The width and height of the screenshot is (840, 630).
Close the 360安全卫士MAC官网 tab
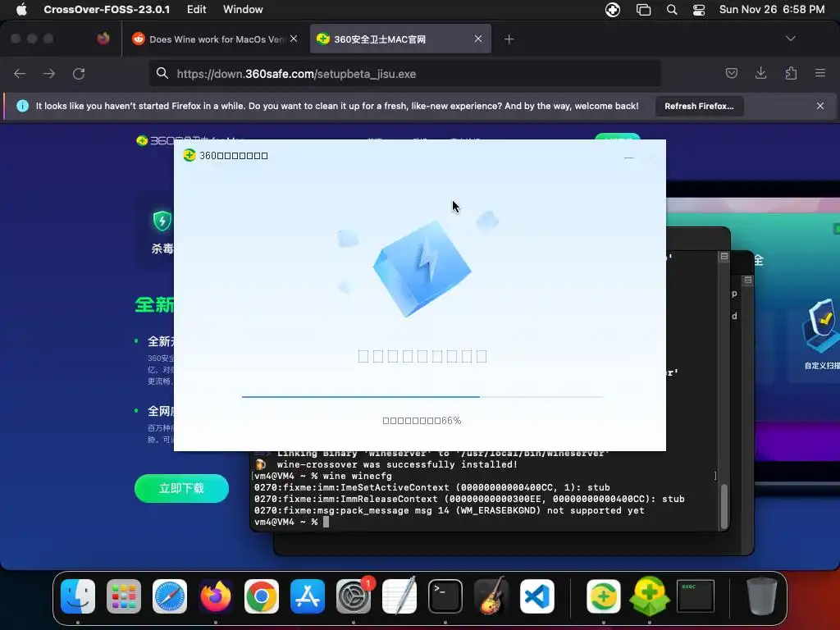pyautogui.click(x=478, y=39)
